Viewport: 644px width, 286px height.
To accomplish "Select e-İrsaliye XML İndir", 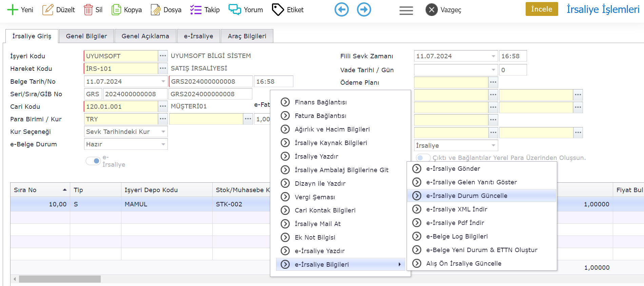I will (x=482, y=209).
